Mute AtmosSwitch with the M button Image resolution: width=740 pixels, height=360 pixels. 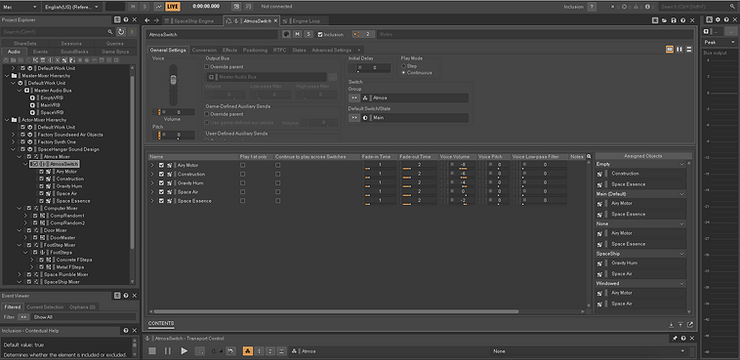coord(297,34)
